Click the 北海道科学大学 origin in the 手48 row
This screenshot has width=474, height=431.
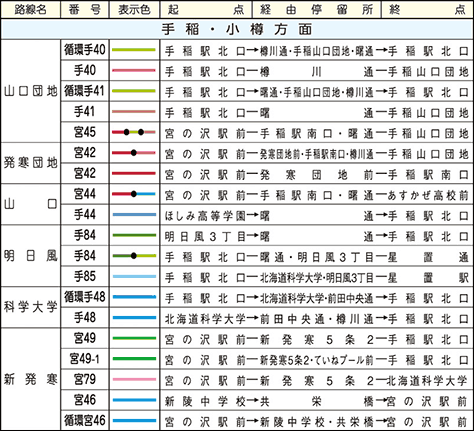point(205,319)
